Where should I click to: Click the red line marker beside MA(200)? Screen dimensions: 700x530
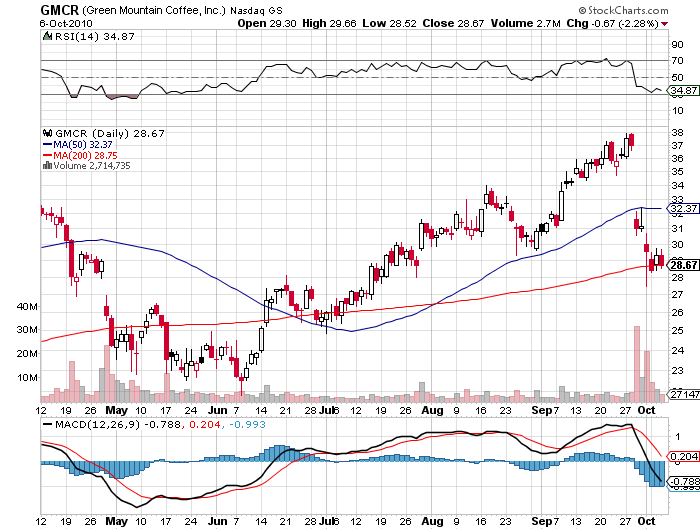click(x=47, y=155)
